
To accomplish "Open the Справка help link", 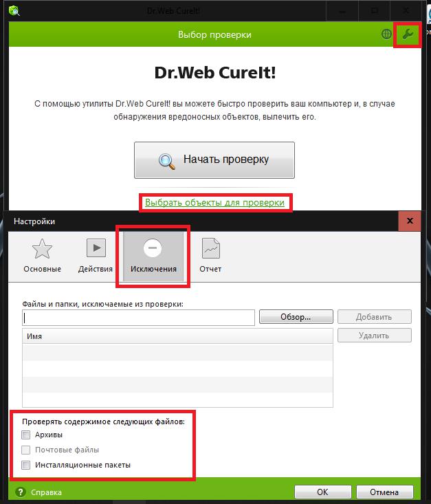I will pos(46,492).
